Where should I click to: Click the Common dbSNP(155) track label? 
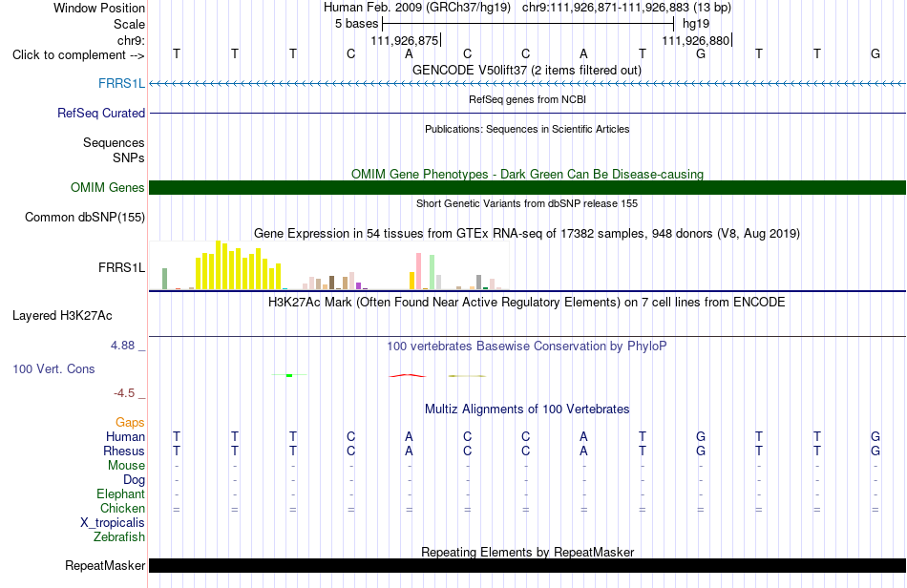point(85,217)
